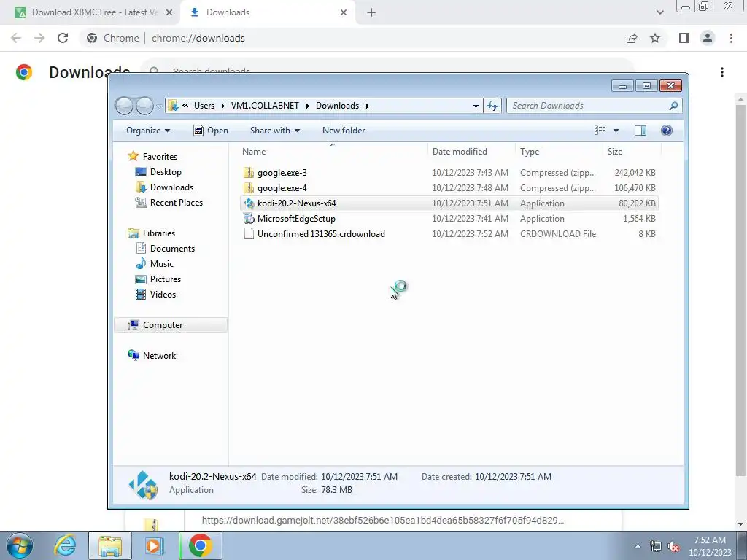Select the Unconfirmed 131365.crdownload file icon
Viewport: 747px width, 560px height.
249,234
